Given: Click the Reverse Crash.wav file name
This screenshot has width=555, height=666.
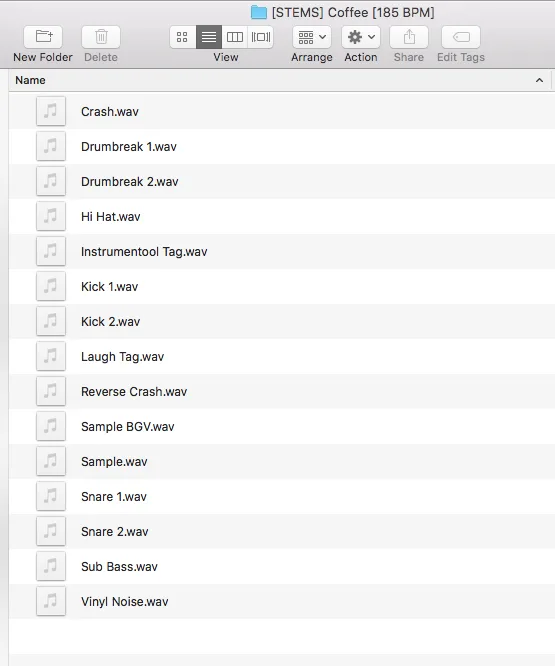Looking at the screenshot, I should click(x=134, y=392).
